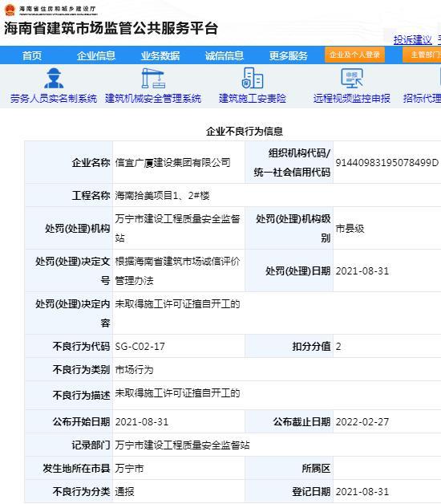Click the 主管部门 login button
The height and width of the screenshot is (504, 441).
422,55
